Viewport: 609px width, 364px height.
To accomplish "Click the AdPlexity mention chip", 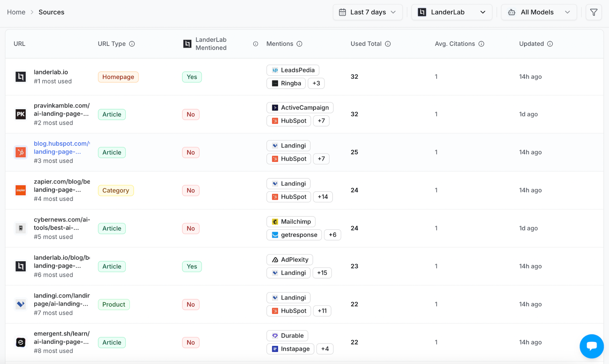I will [x=290, y=260].
